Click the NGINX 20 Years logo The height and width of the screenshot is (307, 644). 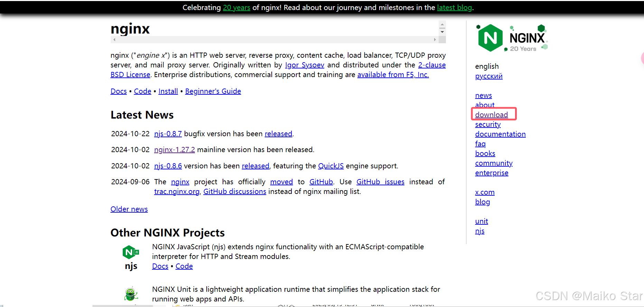[512, 38]
